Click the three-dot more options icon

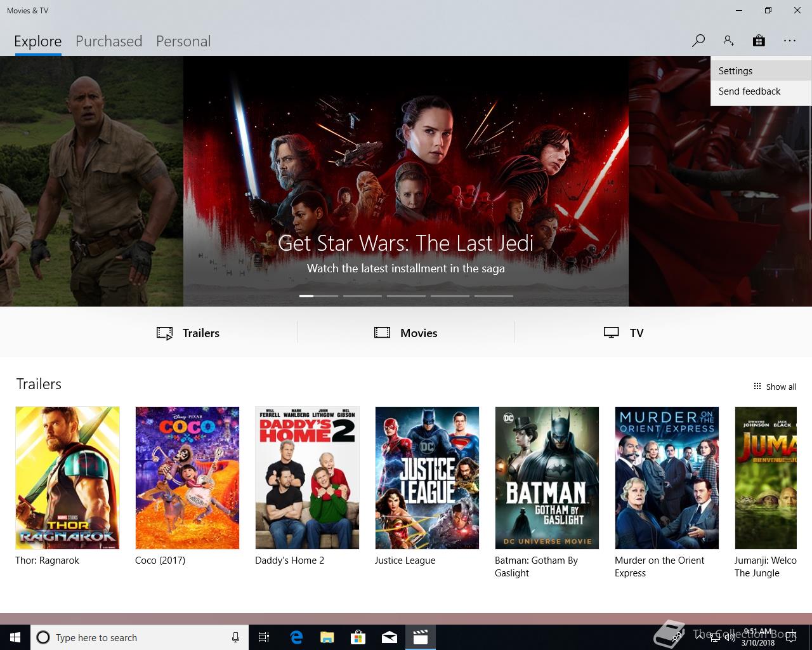pos(789,41)
